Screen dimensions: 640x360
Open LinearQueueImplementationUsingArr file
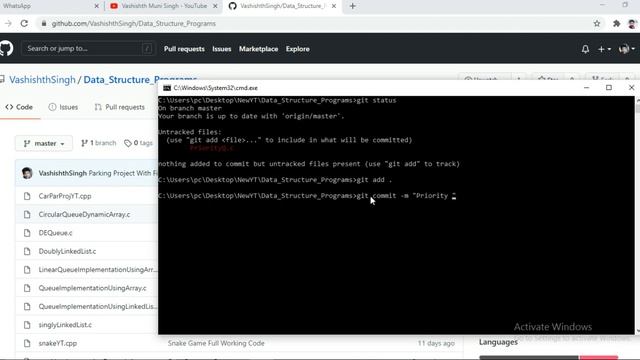[x=98, y=269]
